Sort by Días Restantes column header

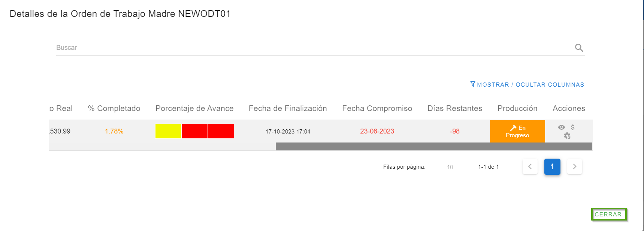click(x=454, y=108)
